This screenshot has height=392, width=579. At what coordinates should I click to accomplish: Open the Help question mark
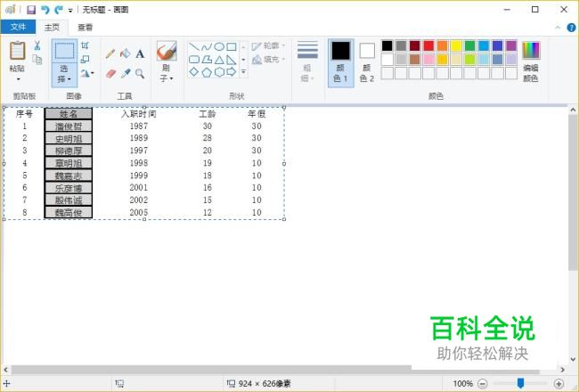coord(571,28)
